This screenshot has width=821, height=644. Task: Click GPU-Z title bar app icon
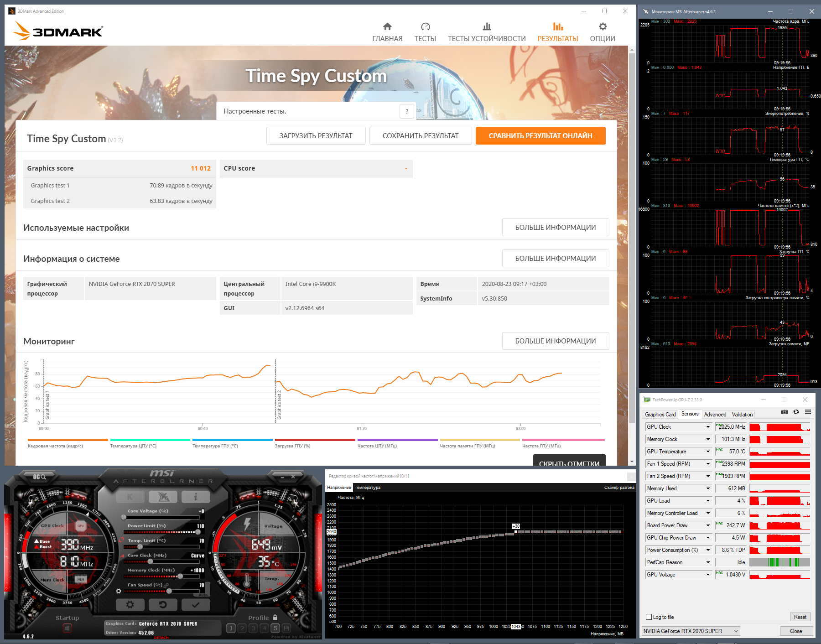pos(647,400)
